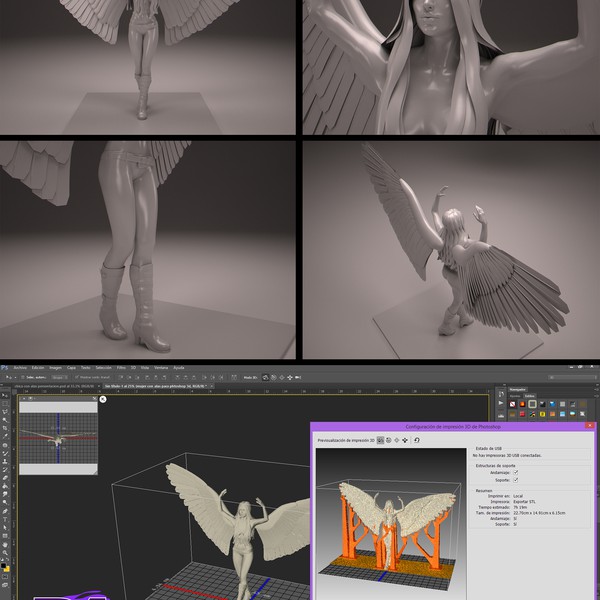Open the Move tool preset picker arrow

coord(15,377)
